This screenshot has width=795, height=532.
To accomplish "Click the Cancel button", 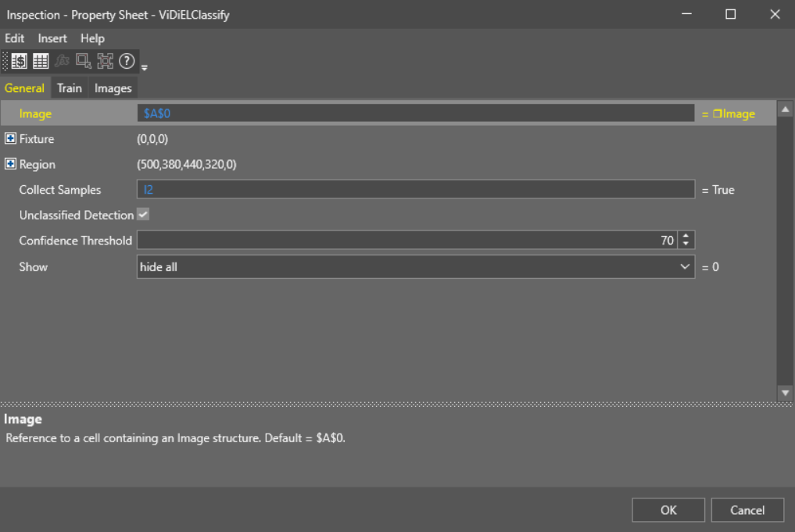I will tap(747, 510).
